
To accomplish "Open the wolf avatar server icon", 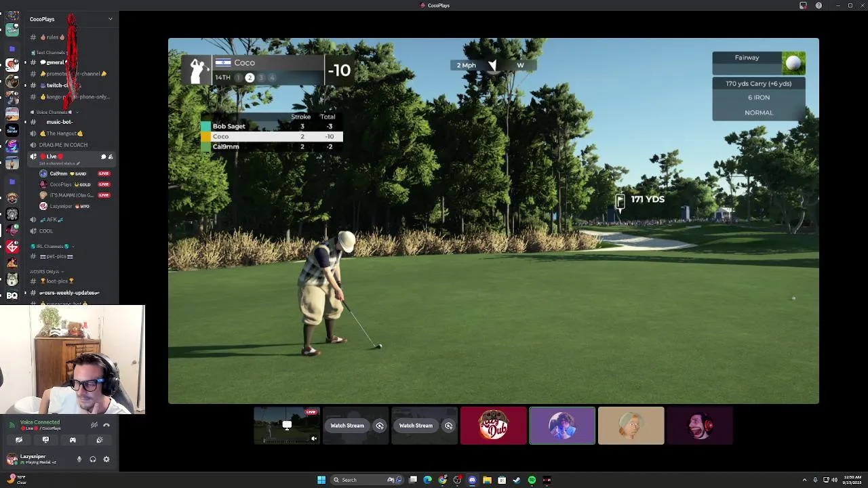I will pos(12,279).
